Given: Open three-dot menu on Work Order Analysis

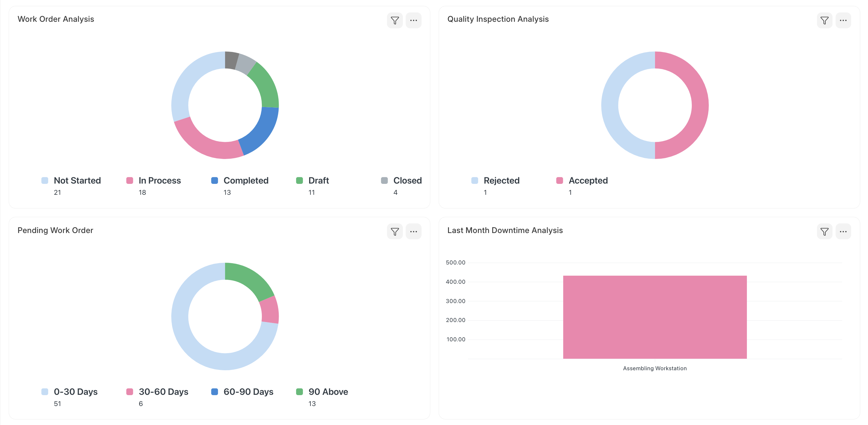Looking at the screenshot, I should click(413, 21).
